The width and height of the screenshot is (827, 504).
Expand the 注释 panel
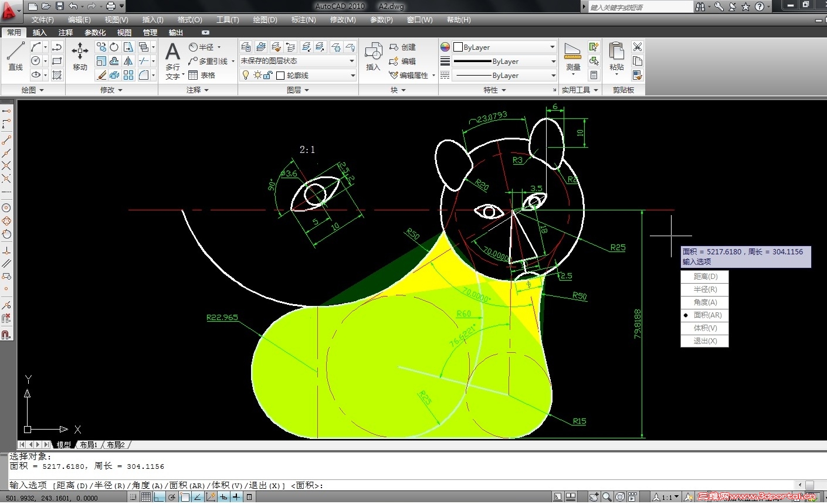tap(198, 90)
